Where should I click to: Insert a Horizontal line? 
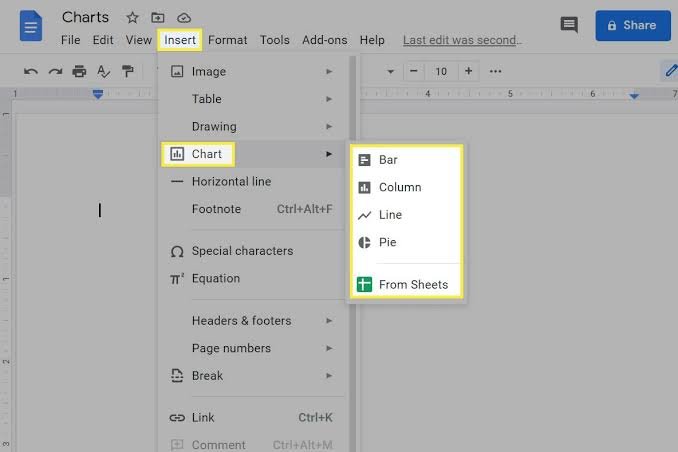[x=252, y=182]
